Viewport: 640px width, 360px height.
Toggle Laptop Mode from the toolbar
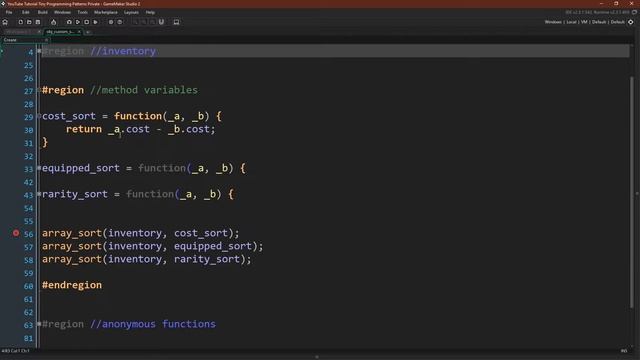point(176,22)
